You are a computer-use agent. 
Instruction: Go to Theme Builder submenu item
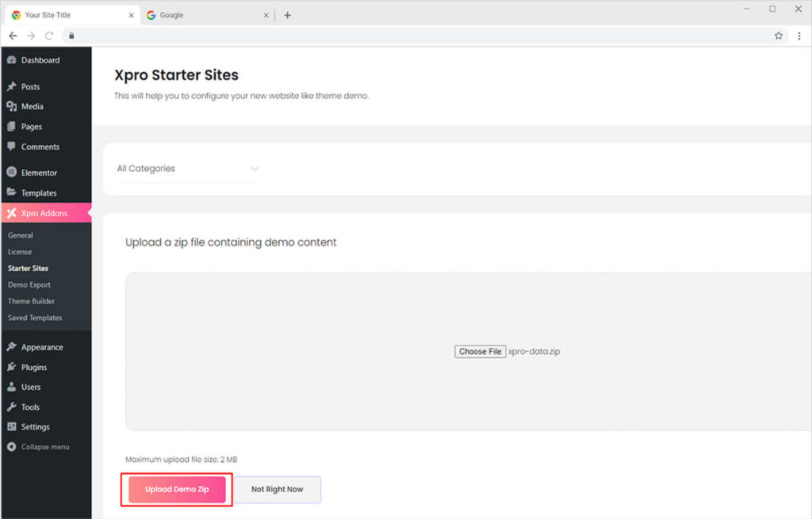32,301
